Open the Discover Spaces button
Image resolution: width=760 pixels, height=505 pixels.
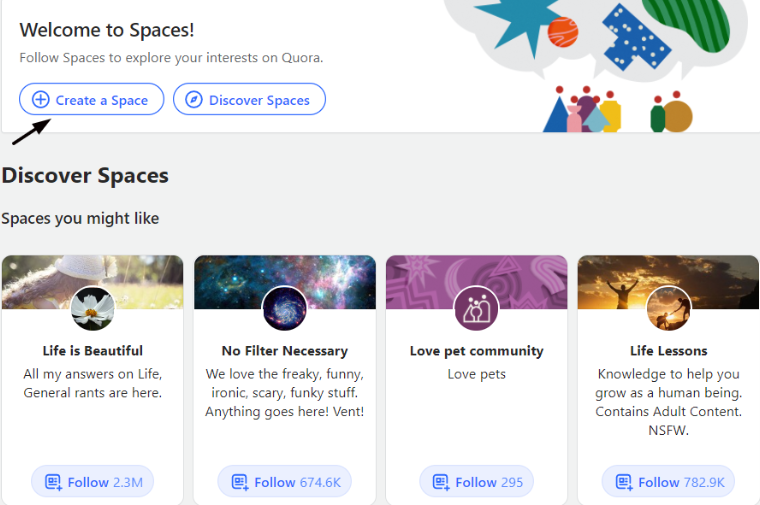[249, 99]
